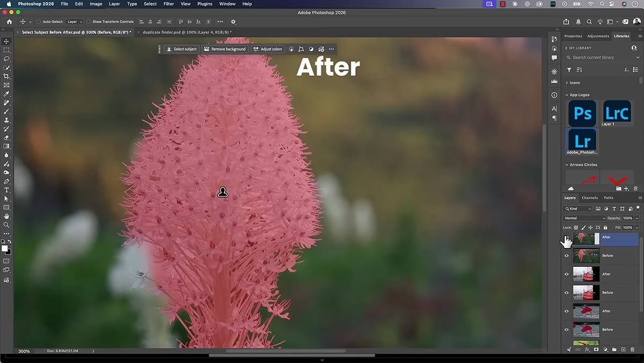Open the Opacity dropdown arrow

636,218
